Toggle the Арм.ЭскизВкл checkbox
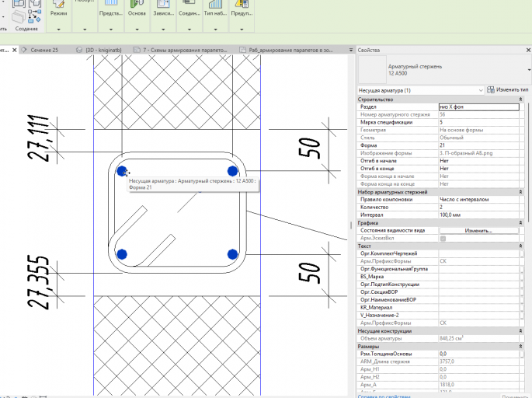The width and height of the screenshot is (532, 398). (x=443, y=239)
